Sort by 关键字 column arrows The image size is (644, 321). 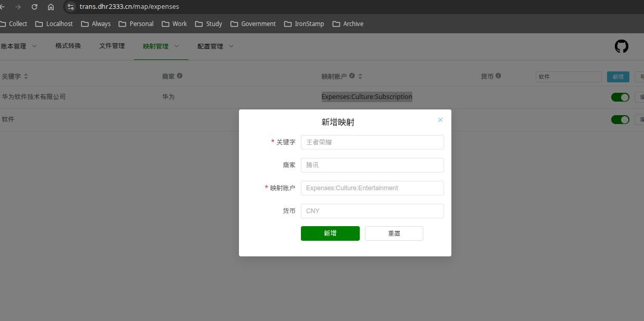tap(26, 76)
